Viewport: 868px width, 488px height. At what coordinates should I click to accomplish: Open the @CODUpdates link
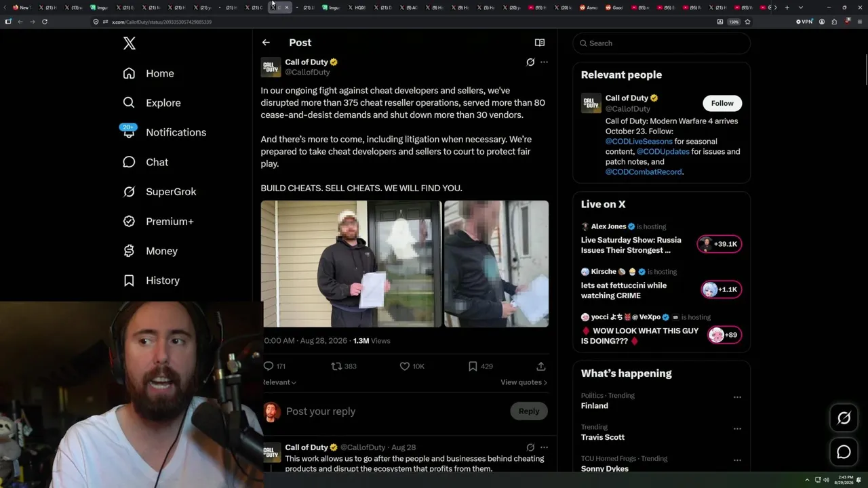point(663,152)
